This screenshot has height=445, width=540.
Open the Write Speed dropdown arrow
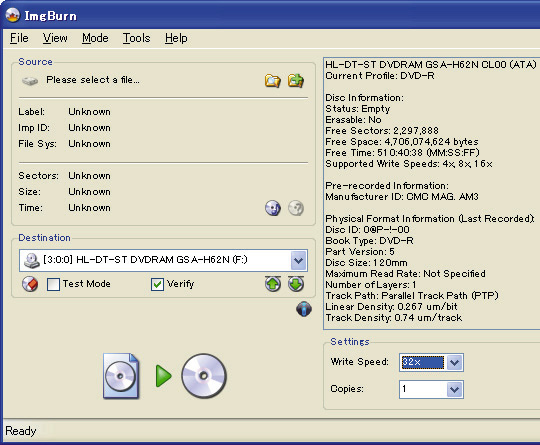point(454,362)
